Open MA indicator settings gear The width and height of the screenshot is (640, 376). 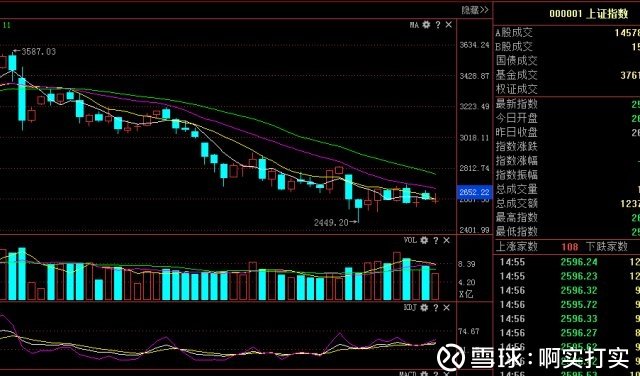pyautogui.click(x=427, y=25)
